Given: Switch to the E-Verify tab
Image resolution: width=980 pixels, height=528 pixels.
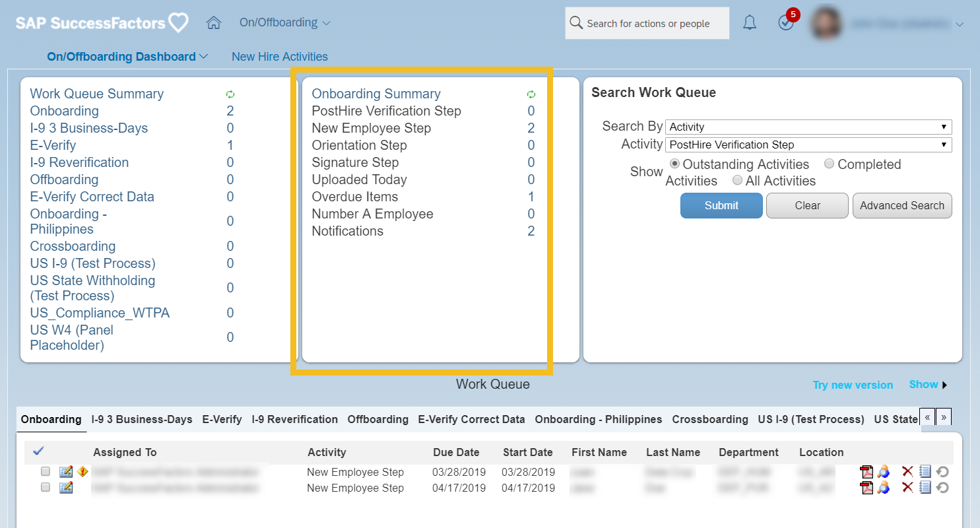Looking at the screenshot, I should coord(222,419).
